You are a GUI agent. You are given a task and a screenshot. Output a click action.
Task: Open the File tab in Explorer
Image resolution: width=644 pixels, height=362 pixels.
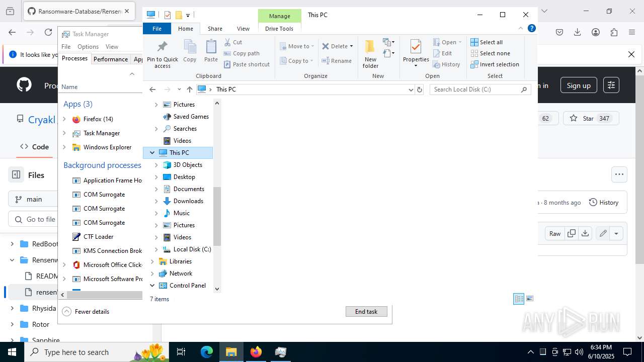157,29
